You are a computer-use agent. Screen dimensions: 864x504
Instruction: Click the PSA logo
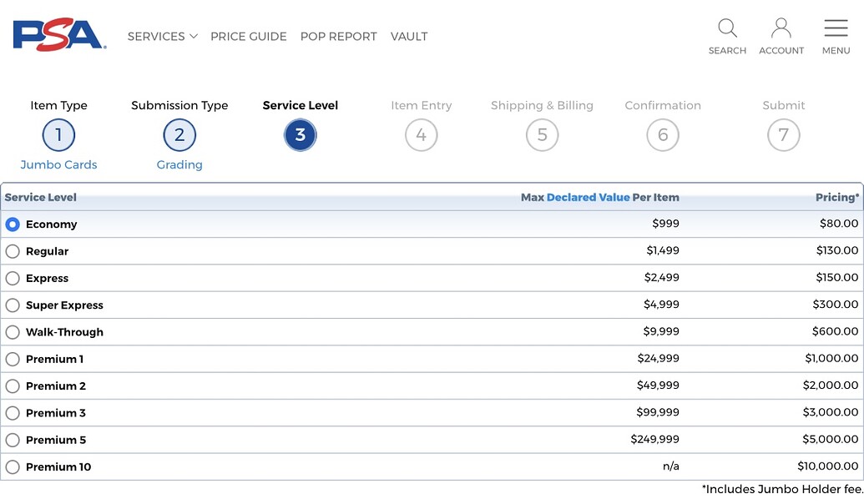tap(58, 35)
